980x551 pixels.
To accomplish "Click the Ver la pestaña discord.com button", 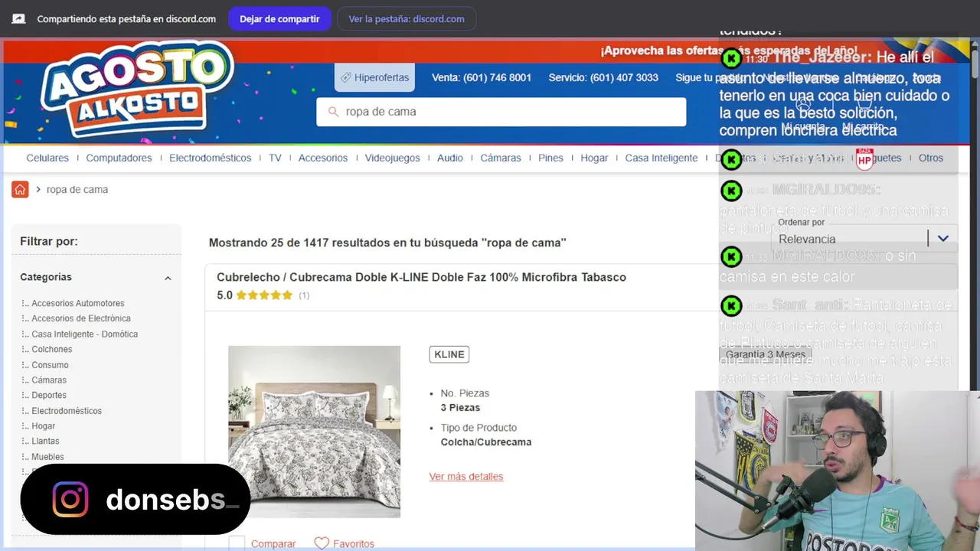I will point(407,19).
